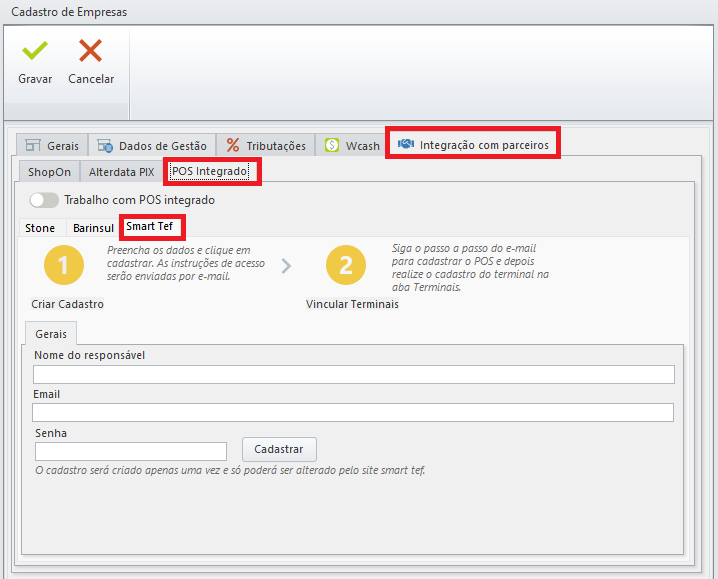Click the green dollar icon on Wcash tab
The height and width of the screenshot is (579, 718).
332,145
